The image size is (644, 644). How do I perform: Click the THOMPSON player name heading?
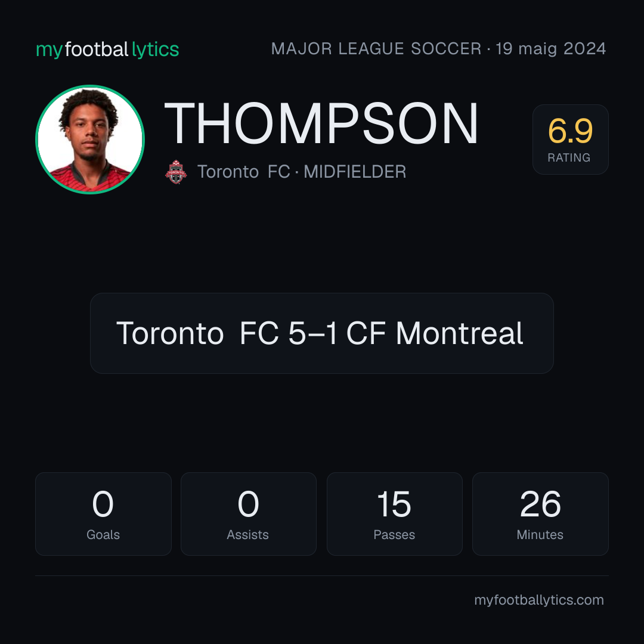(x=321, y=123)
